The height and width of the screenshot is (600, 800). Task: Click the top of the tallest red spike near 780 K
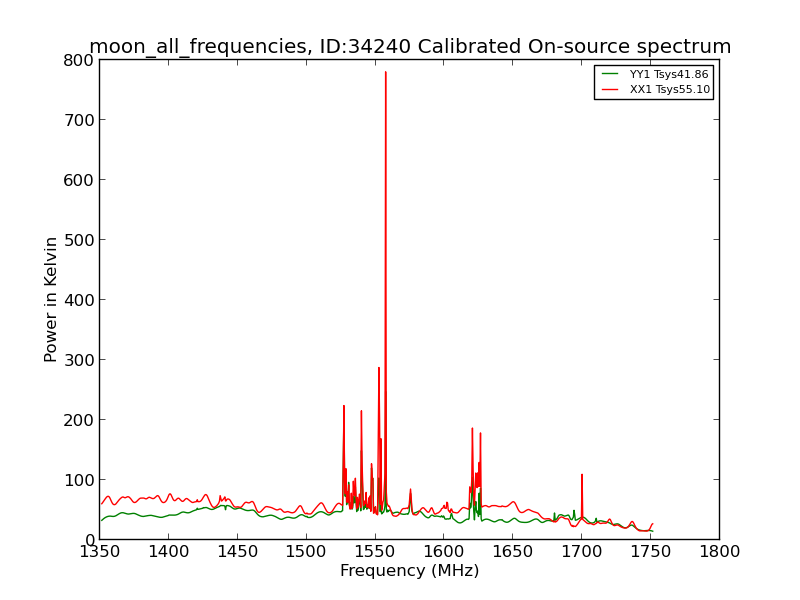point(386,72)
